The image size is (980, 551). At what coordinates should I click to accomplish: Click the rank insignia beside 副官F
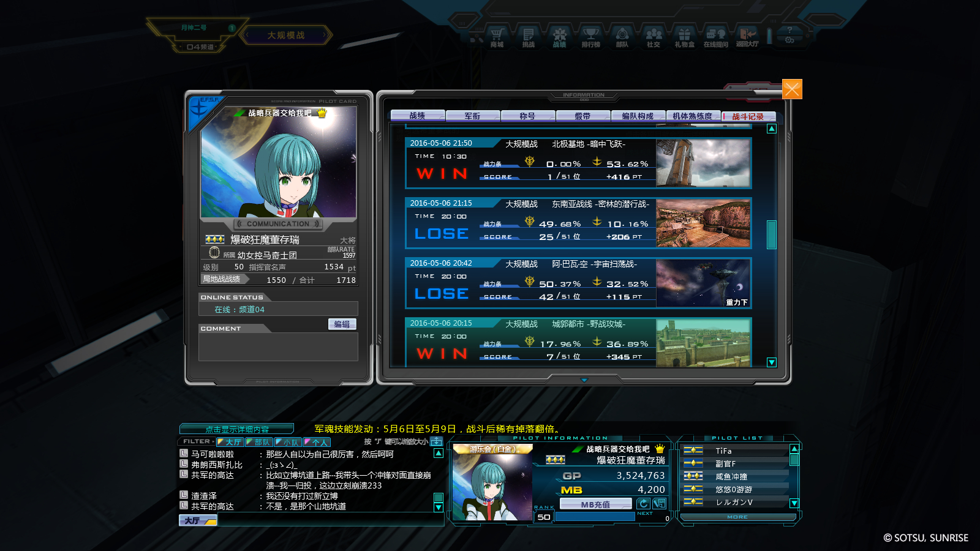(x=693, y=463)
